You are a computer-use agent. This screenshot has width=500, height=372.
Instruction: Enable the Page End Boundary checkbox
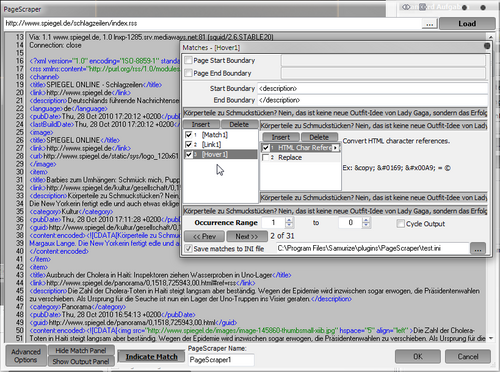pos(188,73)
